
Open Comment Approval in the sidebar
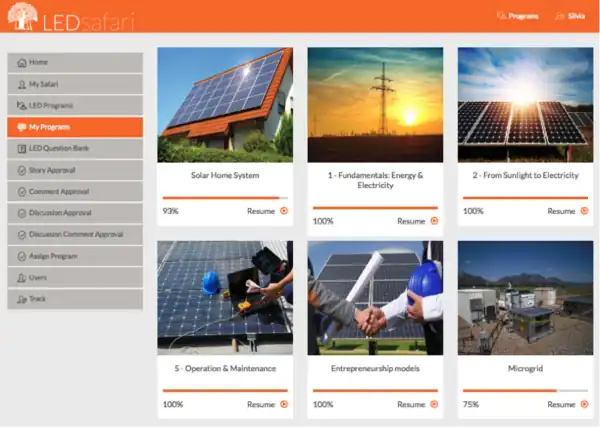point(75,192)
